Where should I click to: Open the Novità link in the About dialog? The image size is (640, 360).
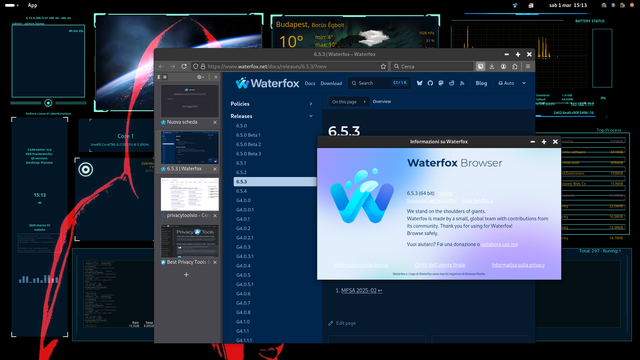click(x=445, y=193)
